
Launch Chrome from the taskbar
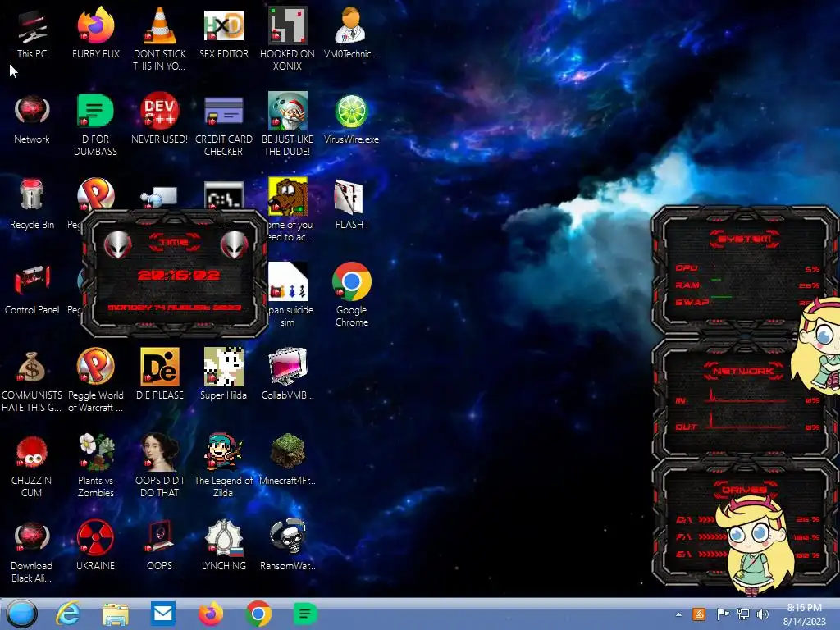point(258,614)
